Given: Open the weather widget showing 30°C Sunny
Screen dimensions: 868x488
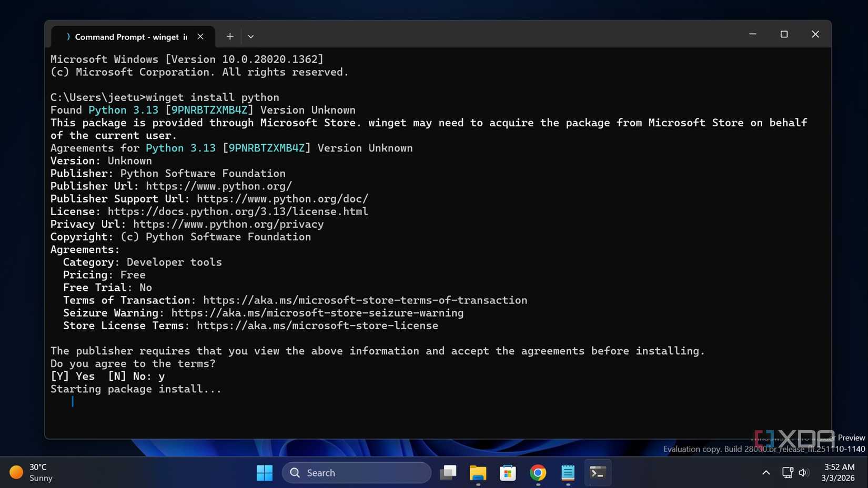Looking at the screenshot, I should point(31,472).
